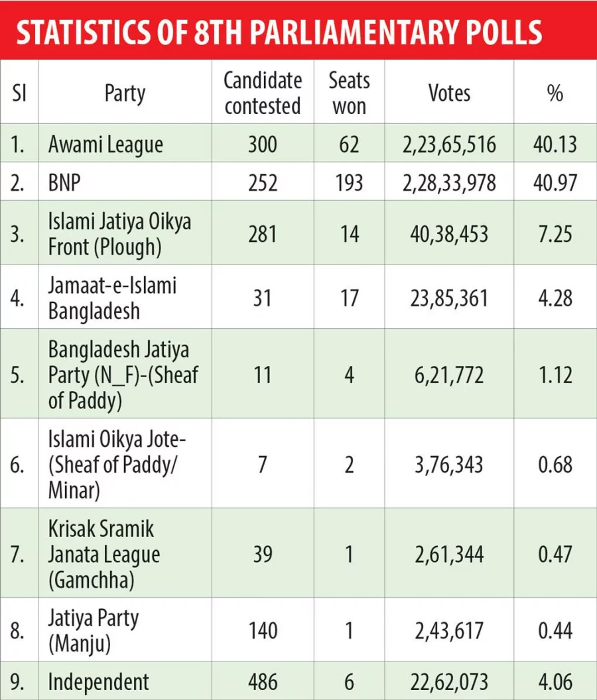The height and width of the screenshot is (700, 597).
Task: Select the 'Votes' column header
Action: 449,93
